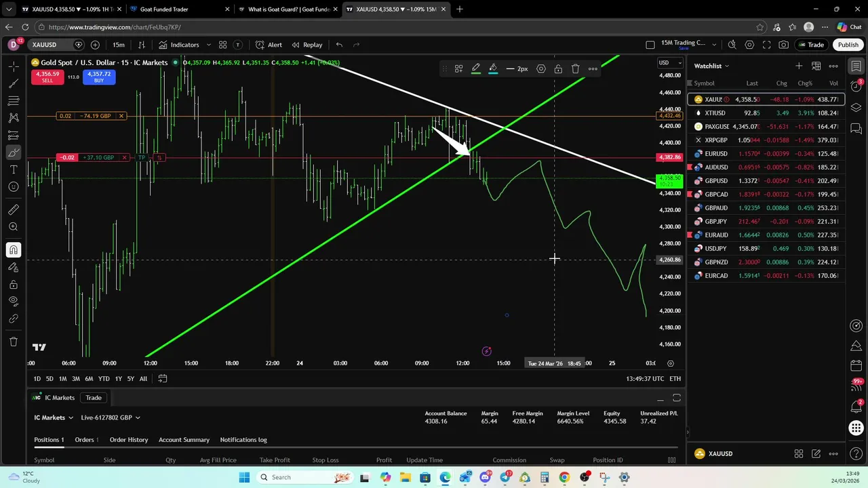The image size is (868, 488).
Task: Start bar Replay mode
Action: (x=307, y=45)
